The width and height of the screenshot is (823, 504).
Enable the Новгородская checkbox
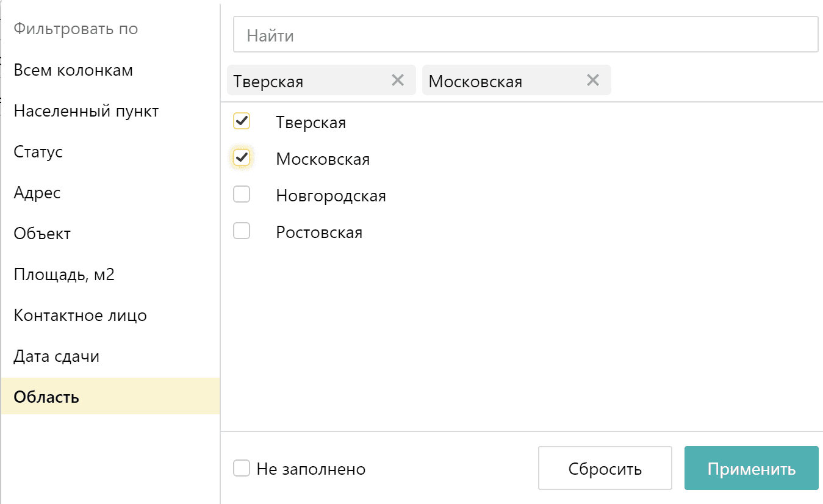(x=241, y=194)
